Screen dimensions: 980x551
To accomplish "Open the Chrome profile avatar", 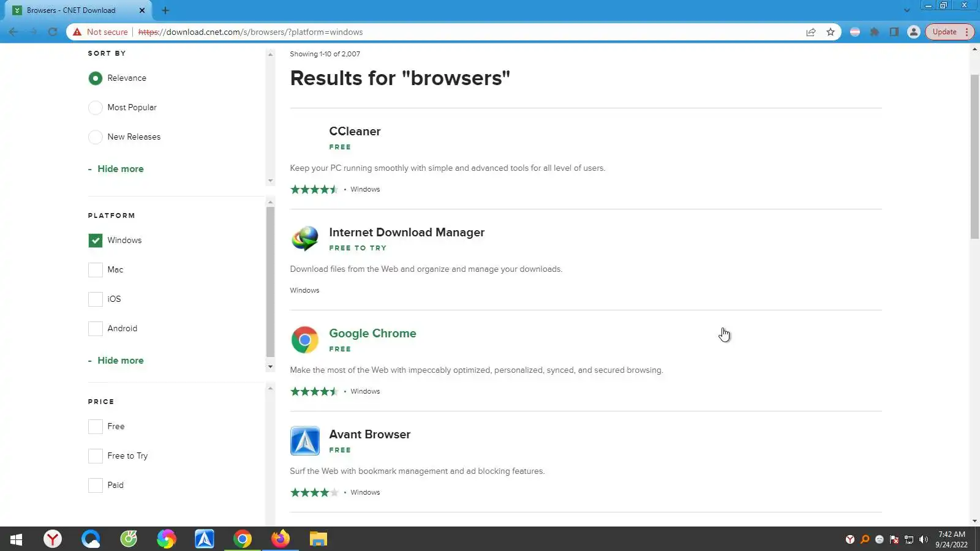I will click(914, 32).
